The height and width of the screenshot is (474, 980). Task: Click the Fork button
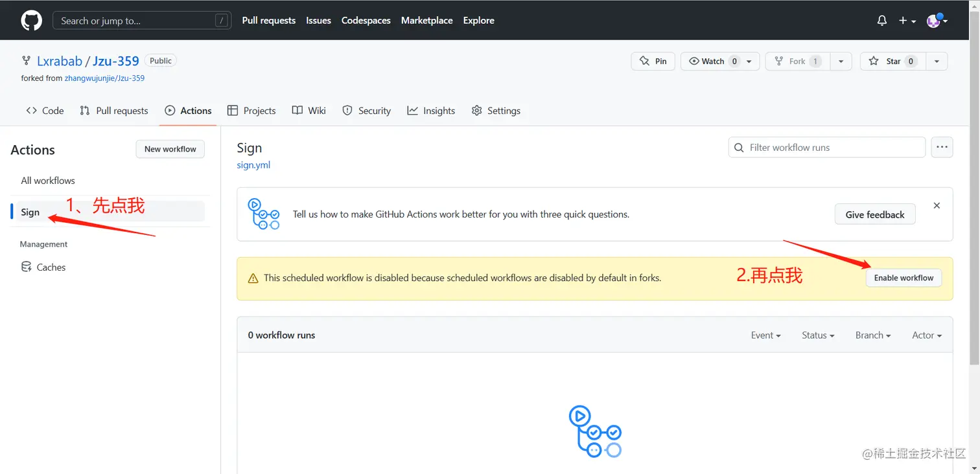coord(798,61)
